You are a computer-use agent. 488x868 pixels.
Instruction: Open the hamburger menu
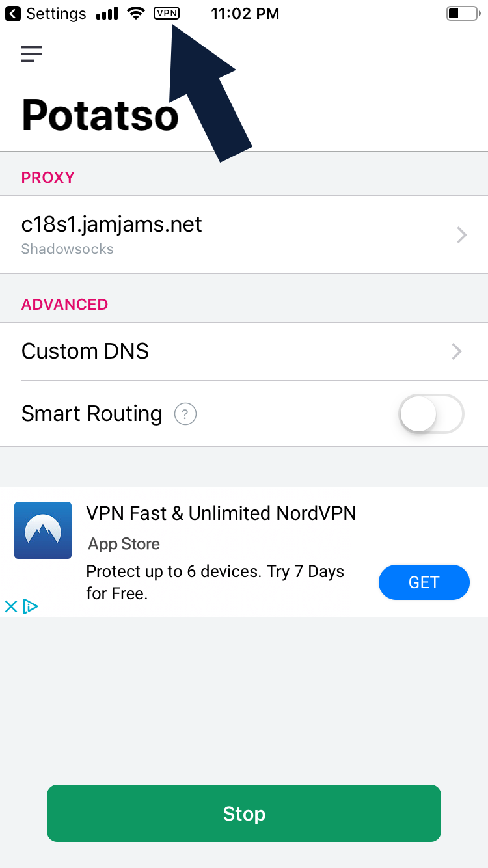coord(31,54)
